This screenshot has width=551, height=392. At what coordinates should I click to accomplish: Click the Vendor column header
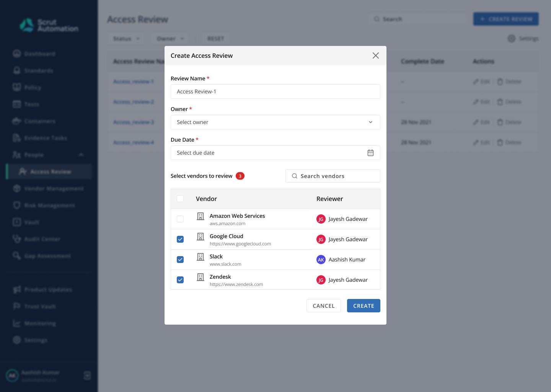pos(206,199)
